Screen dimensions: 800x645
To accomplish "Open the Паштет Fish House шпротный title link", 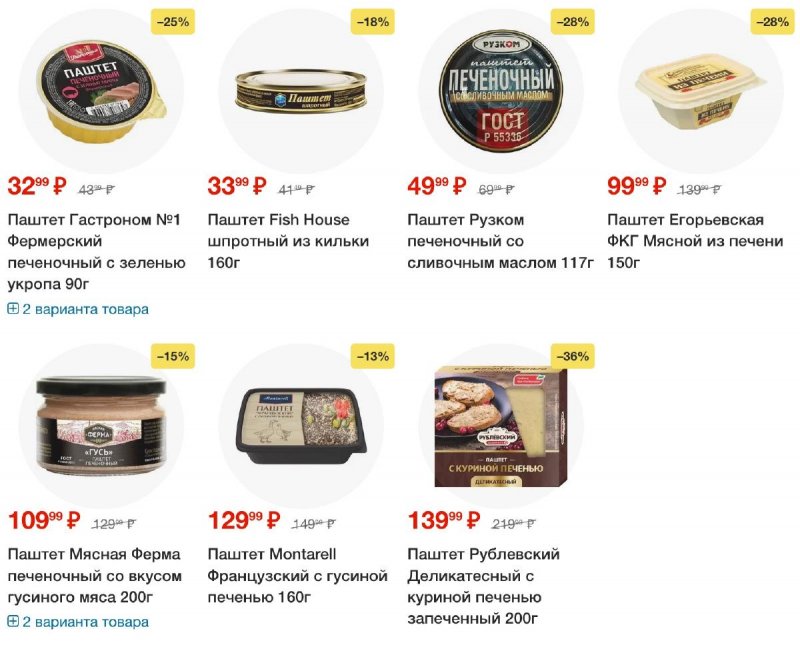I will (288, 241).
